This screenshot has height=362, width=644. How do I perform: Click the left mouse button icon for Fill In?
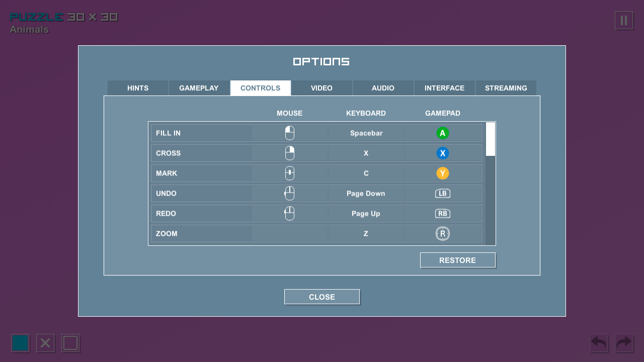(x=289, y=133)
